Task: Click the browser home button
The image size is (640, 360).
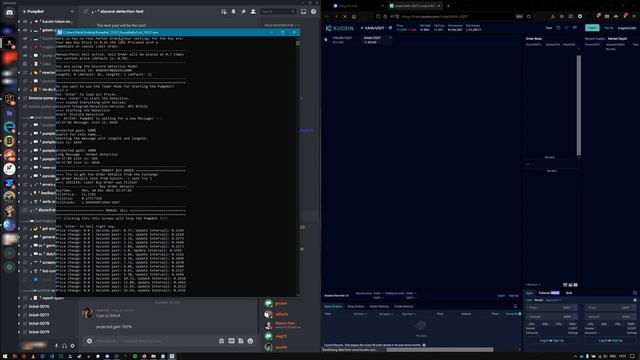Action: (x=354, y=16)
